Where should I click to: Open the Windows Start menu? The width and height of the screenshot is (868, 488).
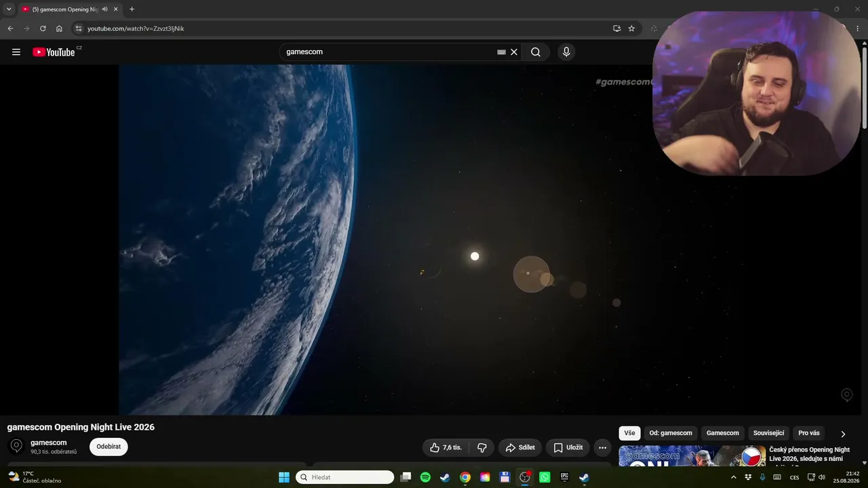284,477
